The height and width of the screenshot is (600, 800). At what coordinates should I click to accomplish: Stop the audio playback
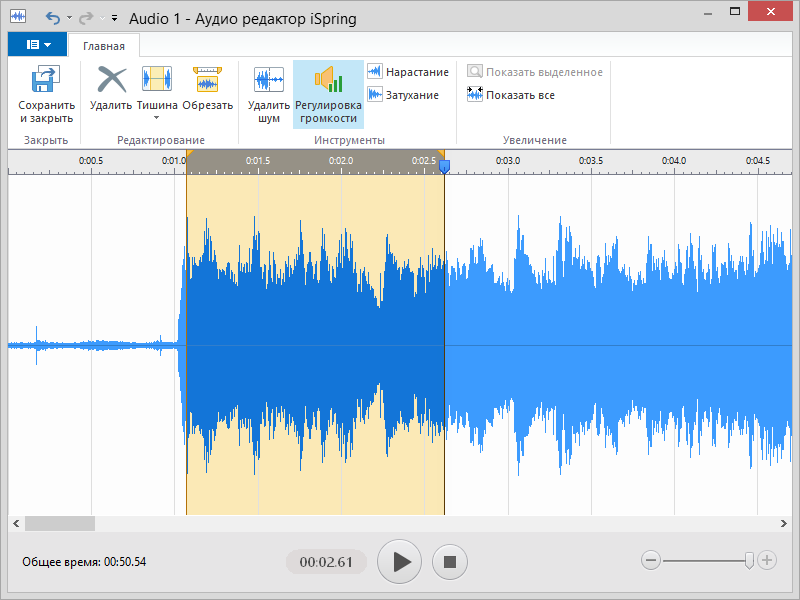(449, 562)
